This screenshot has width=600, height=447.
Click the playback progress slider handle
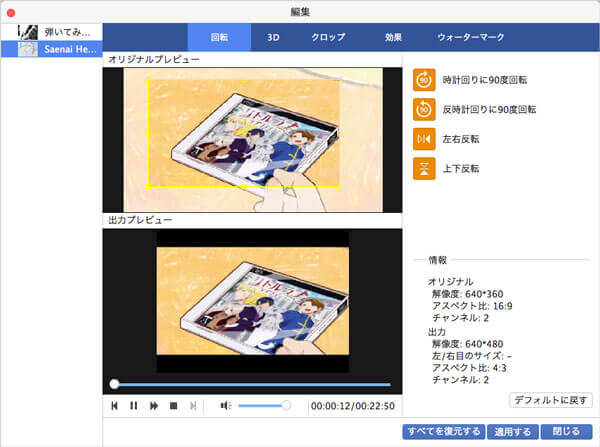coord(114,384)
